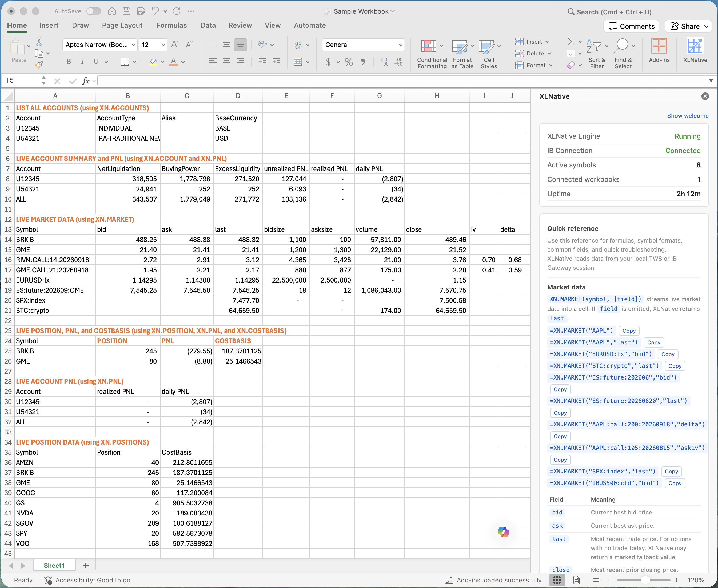Click the Home icon in title bar
Image resolution: width=718 pixels, height=588 pixels.
pyautogui.click(x=112, y=11)
